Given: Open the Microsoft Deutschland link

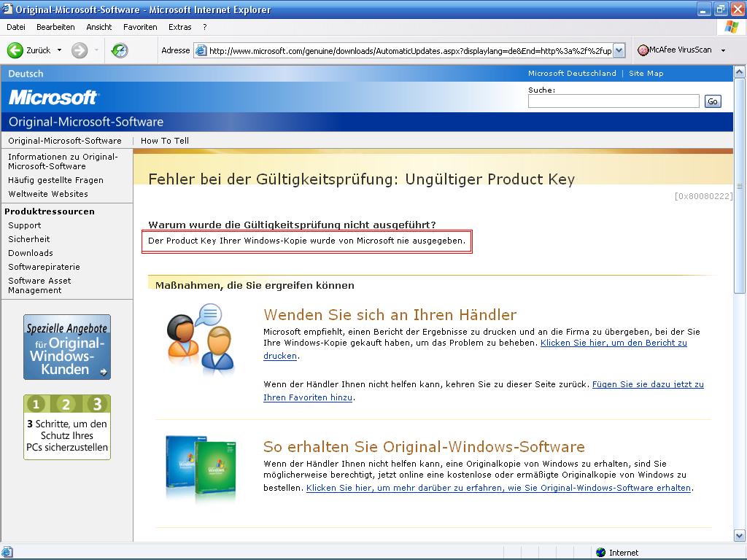Looking at the screenshot, I should (572, 74).
